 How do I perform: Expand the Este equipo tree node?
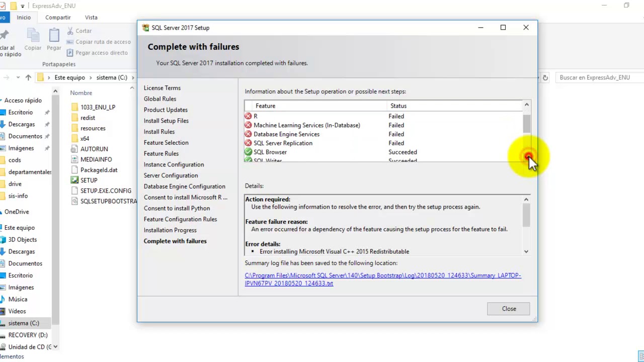[x=0, y=228]
